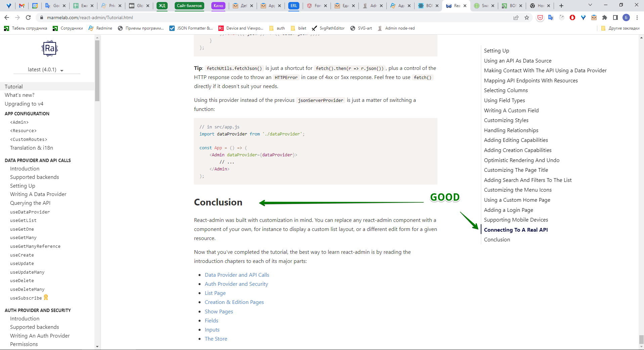Reload the current page
Screen dimensions: 644x350
click(x=28, y=17)
